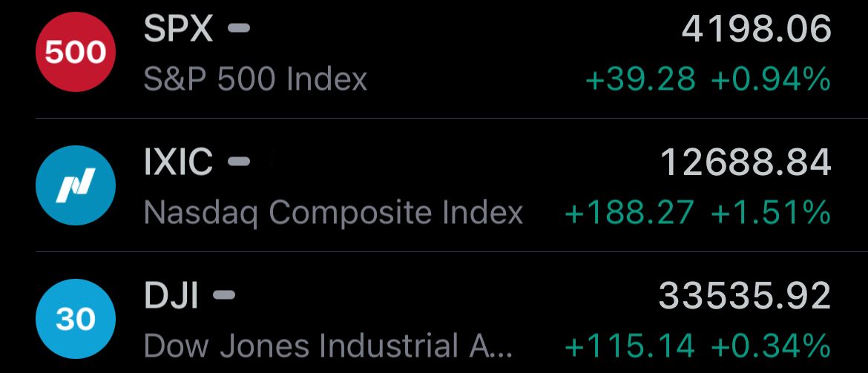This screenshot has width=868, height=373.
Task: Tap the +39.28 point change
Action: coord(640,79)
